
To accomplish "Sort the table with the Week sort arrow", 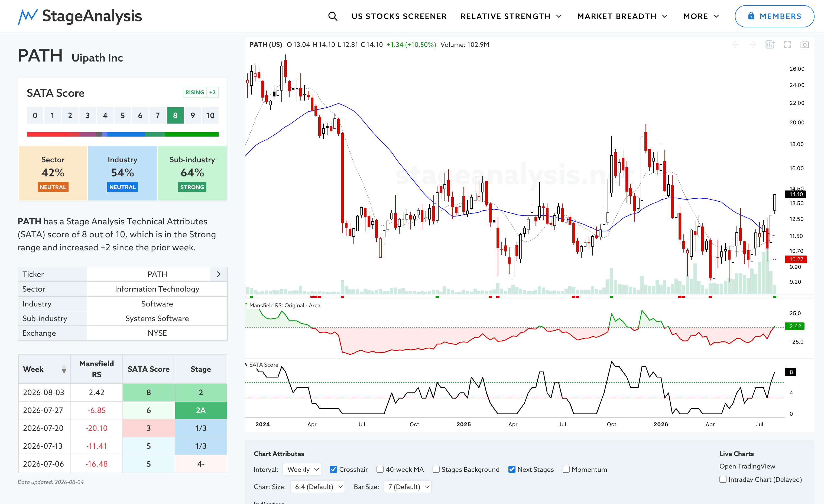I will [x=64, y=370].
